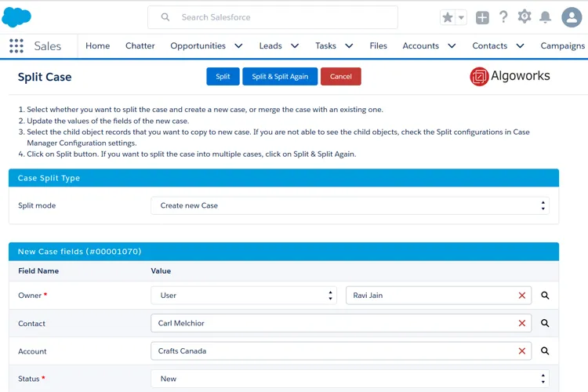Click the Split & Split Again button
The height and width of the screenshot is (392, 588).
click(280, 77)
